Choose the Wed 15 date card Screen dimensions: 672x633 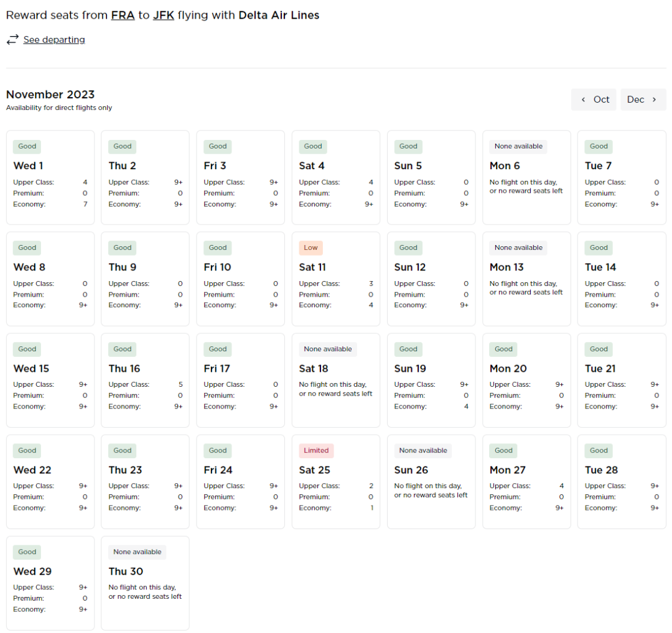pyautogui.click(x=50, y=380)
